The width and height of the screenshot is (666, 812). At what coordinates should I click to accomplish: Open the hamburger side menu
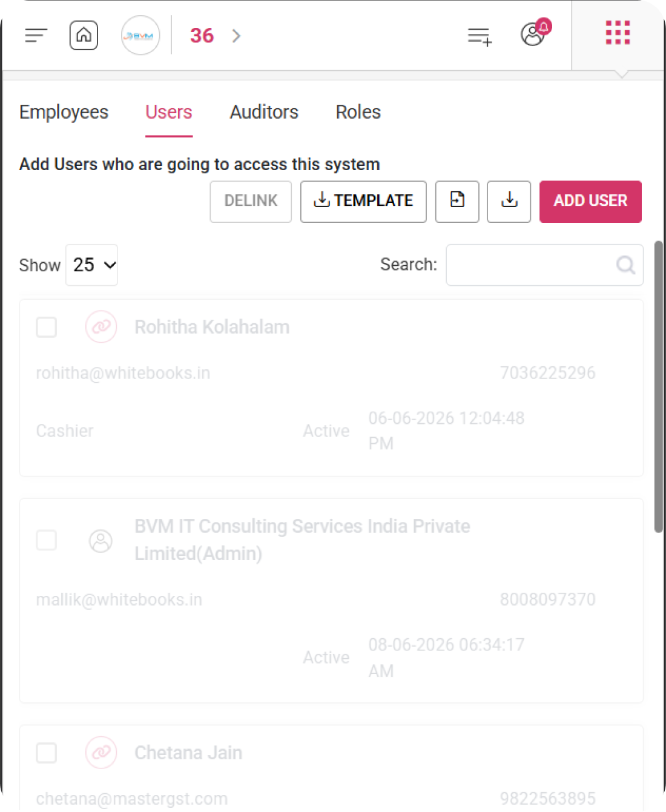click(36, 36)
